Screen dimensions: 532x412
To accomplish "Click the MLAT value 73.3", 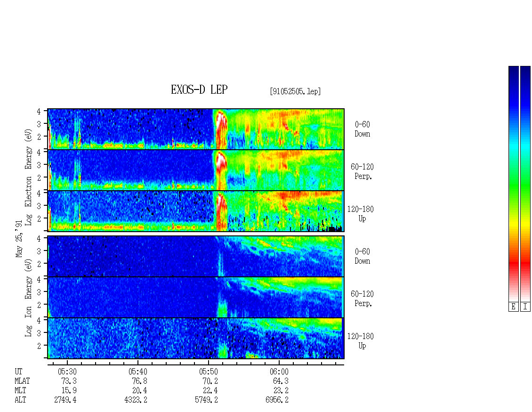I will pyautogui.click(x=69, y=381).
